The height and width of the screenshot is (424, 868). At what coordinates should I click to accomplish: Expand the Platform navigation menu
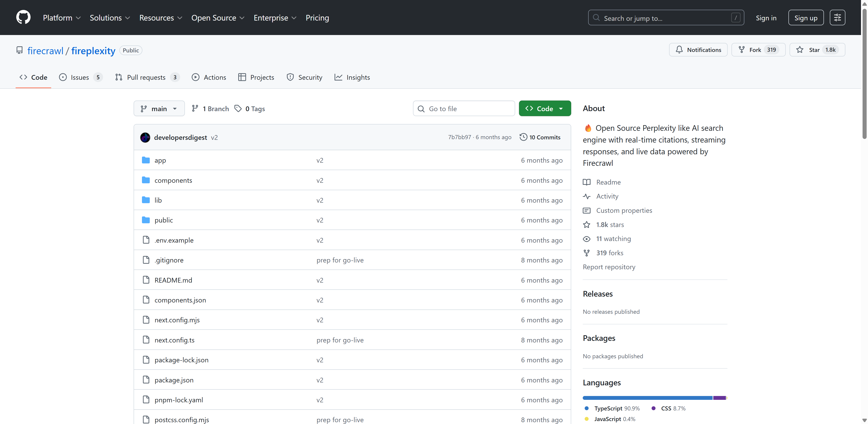(x=62, y=18)
